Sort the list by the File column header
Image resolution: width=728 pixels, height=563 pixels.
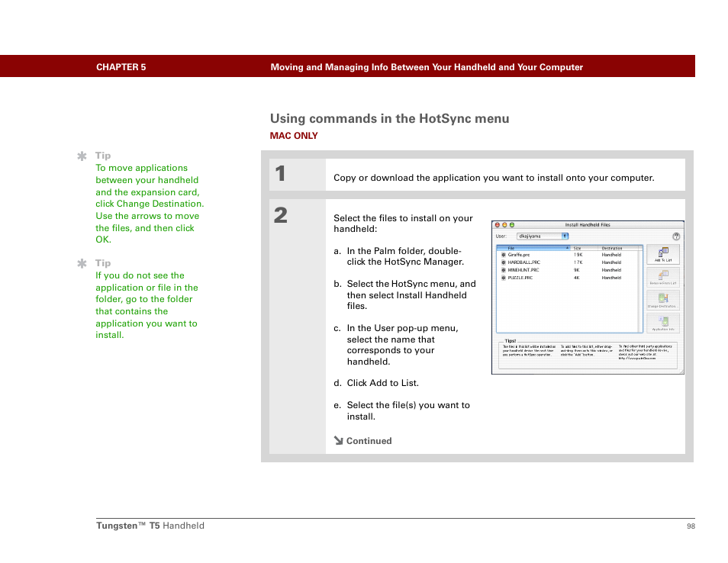(x=534, y=248)
